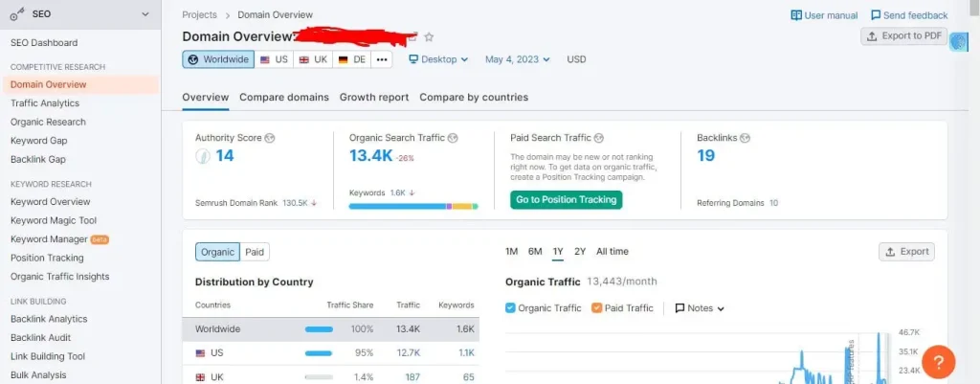Open Backlink Gap tool
Image resolution: width=980 pixels, height=384 pixels.
(x=38, y=160)
